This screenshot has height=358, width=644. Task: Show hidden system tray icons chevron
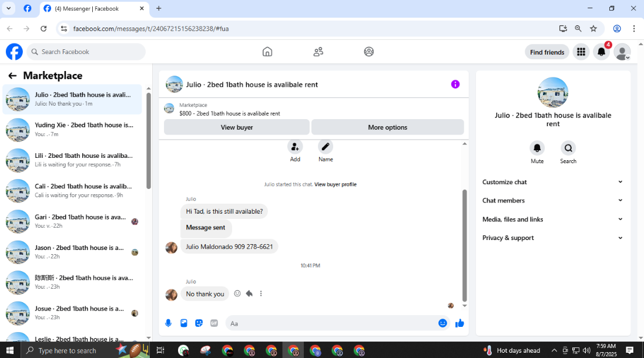click(554, 350)
